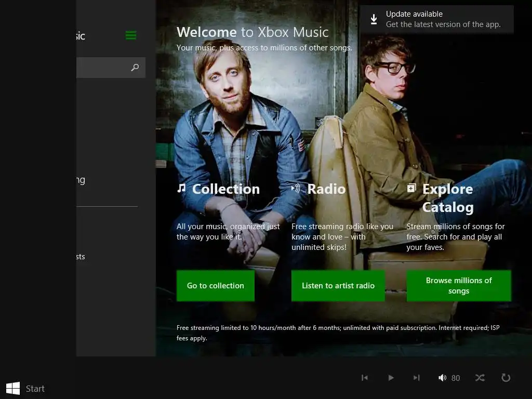Open the green hamburger menu
This screenshot has height=399, width=532.
pos(131,35)
